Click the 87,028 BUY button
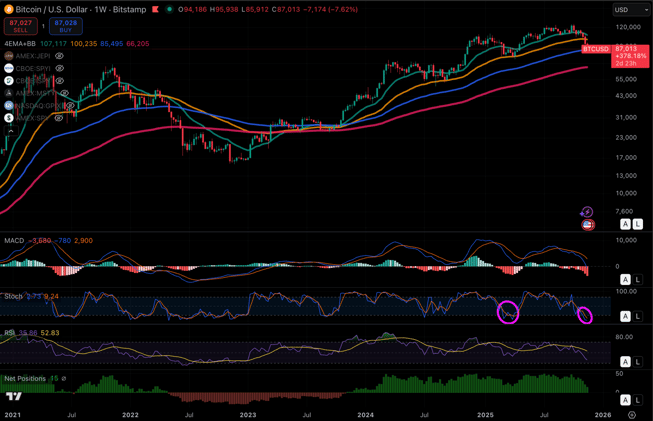The height and width of the screenshot is (421, 653). click(66, 26)
